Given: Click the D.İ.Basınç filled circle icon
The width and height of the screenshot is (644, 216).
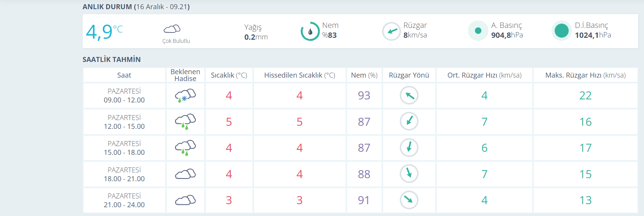Looking at the screenshot, I should click(x=562, y=31).
